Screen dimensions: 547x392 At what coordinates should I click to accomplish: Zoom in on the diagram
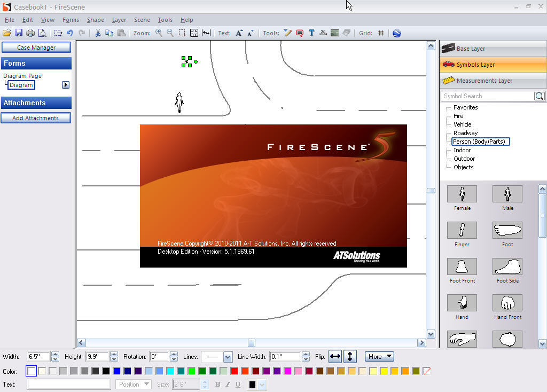[159, 33]
